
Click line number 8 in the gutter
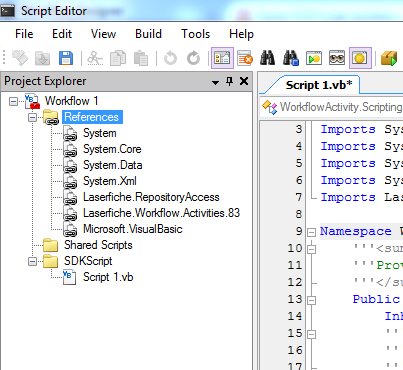point(299,214)
